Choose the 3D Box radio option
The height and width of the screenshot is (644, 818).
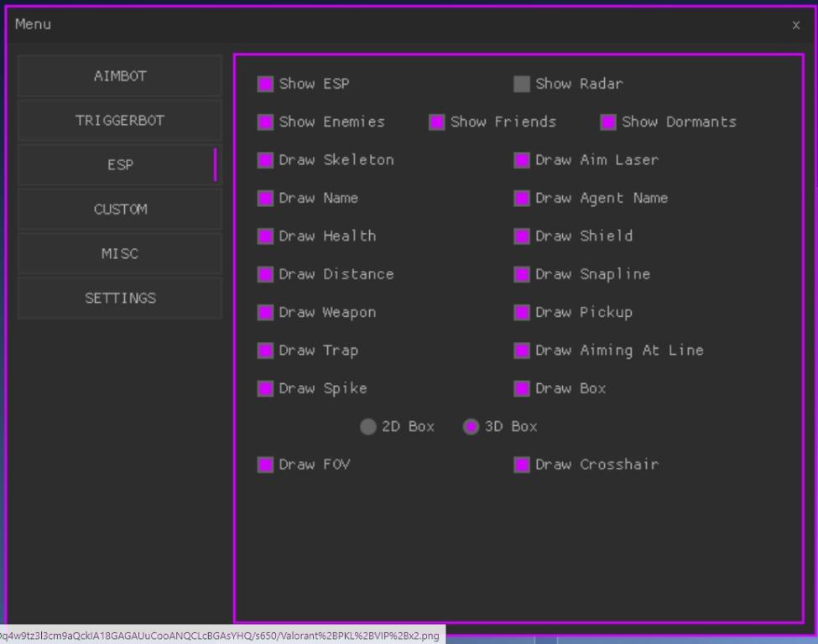(x=471, y=427)
